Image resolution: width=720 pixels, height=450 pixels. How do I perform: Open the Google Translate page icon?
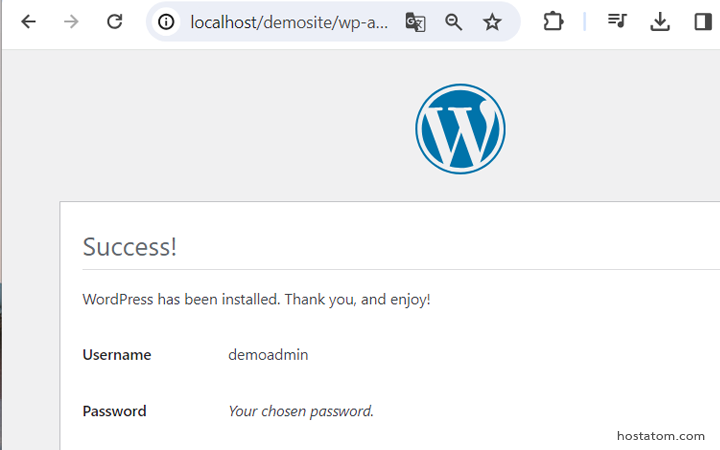point(415,22)
